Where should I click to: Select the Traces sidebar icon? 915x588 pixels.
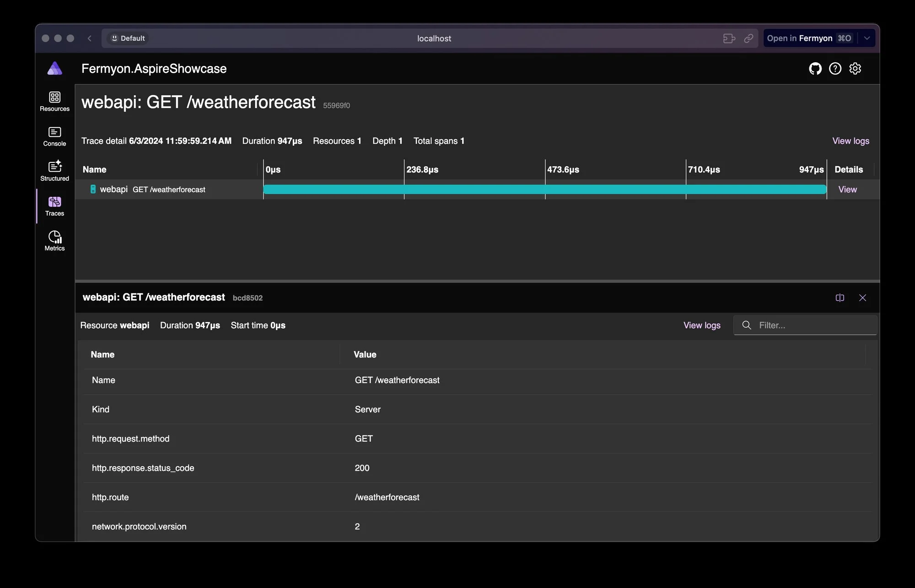pyautogui.click(x=54, y=206)
